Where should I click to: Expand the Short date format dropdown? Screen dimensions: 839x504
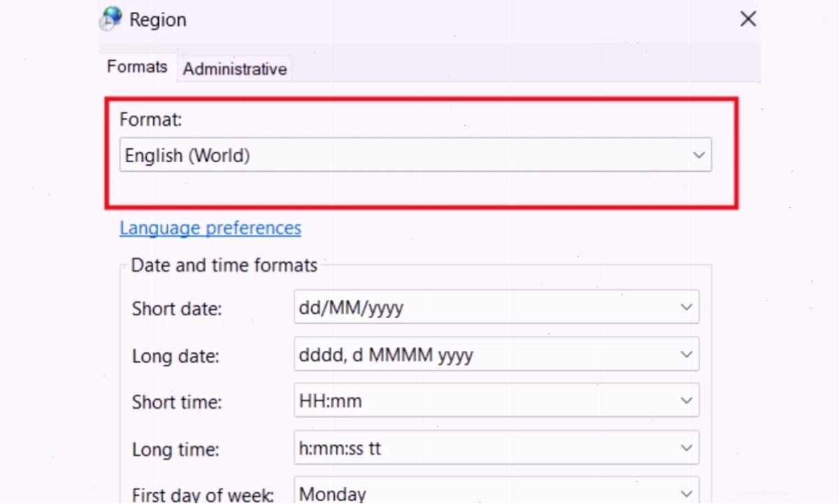tap(496, 307)
